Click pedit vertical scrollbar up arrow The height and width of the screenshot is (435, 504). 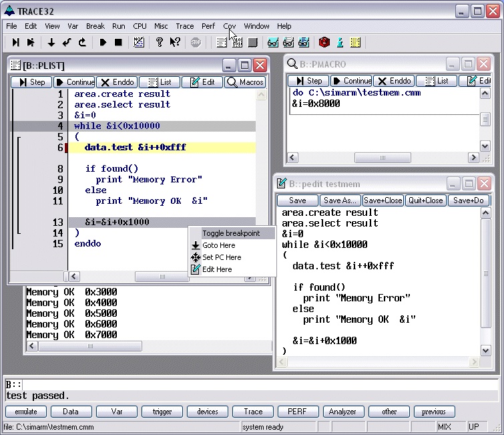point(485,213)
